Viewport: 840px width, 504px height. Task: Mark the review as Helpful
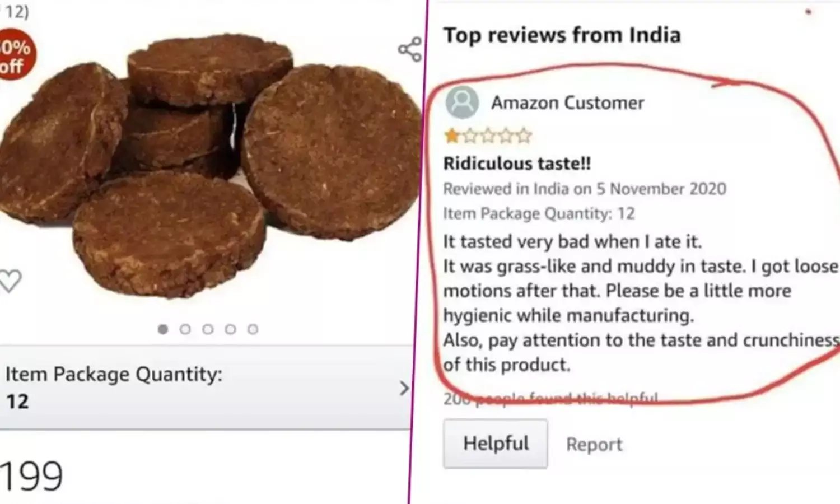496,444
